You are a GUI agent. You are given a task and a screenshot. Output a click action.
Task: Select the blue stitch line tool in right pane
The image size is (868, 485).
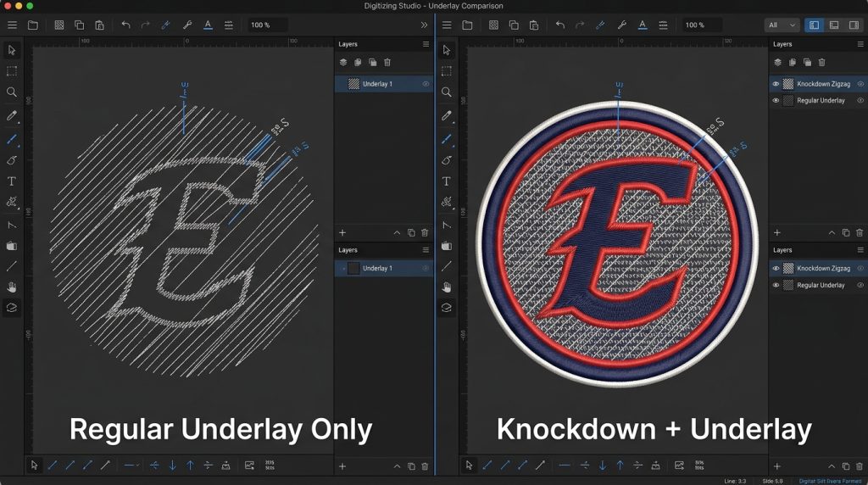pos(446,139)
